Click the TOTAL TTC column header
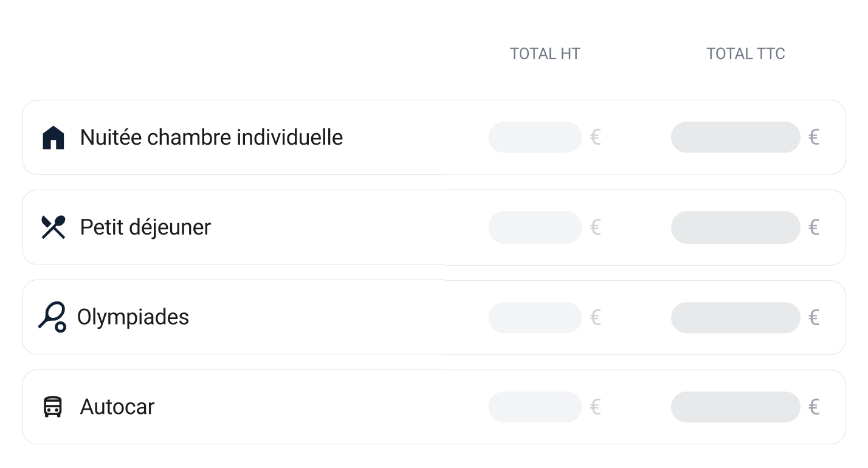 pyautogui.click(x=745, y=54)
